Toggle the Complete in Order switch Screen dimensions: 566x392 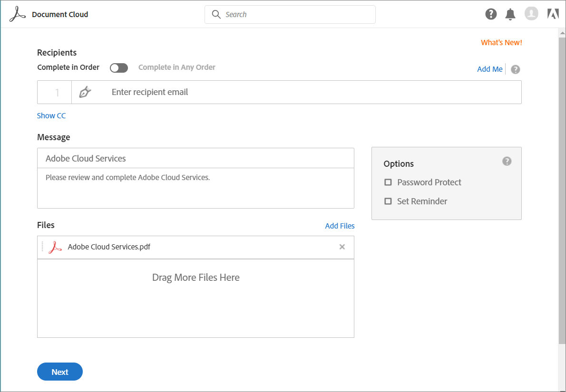119,68
